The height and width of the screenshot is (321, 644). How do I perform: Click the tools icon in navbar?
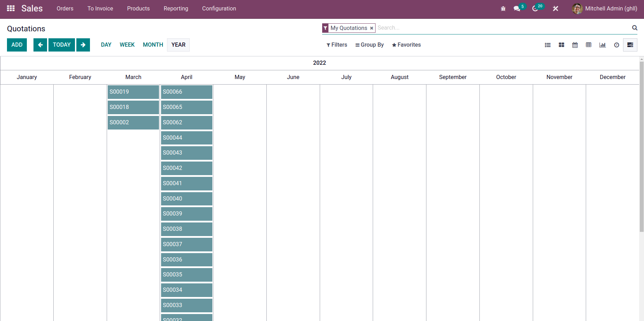(555, 9)
